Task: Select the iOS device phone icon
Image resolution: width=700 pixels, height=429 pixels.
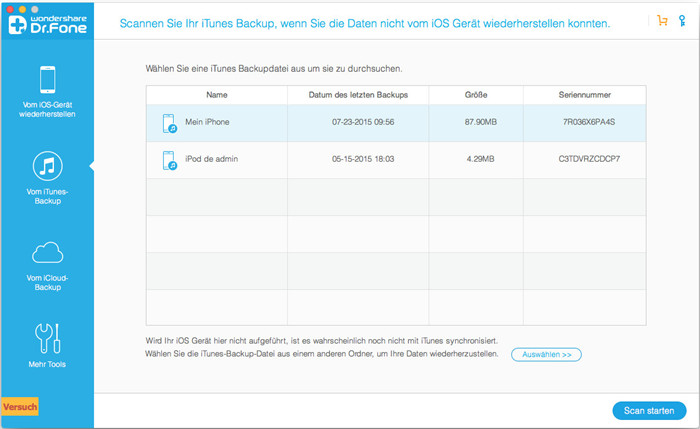Action: pos(47,79)
